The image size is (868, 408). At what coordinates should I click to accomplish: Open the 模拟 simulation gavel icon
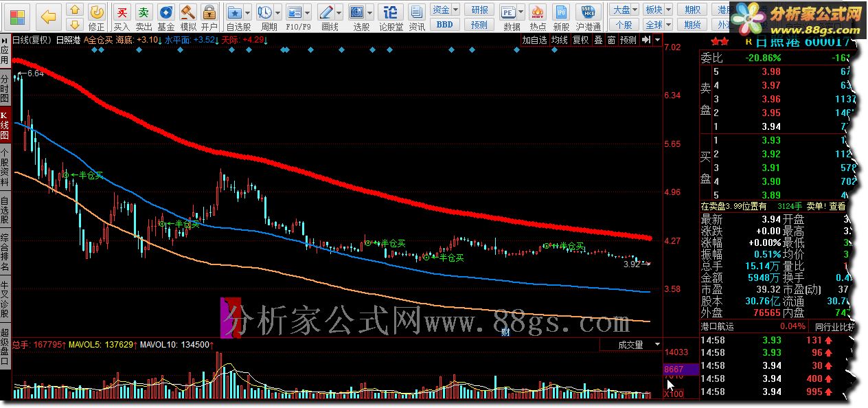click(187, 17)
